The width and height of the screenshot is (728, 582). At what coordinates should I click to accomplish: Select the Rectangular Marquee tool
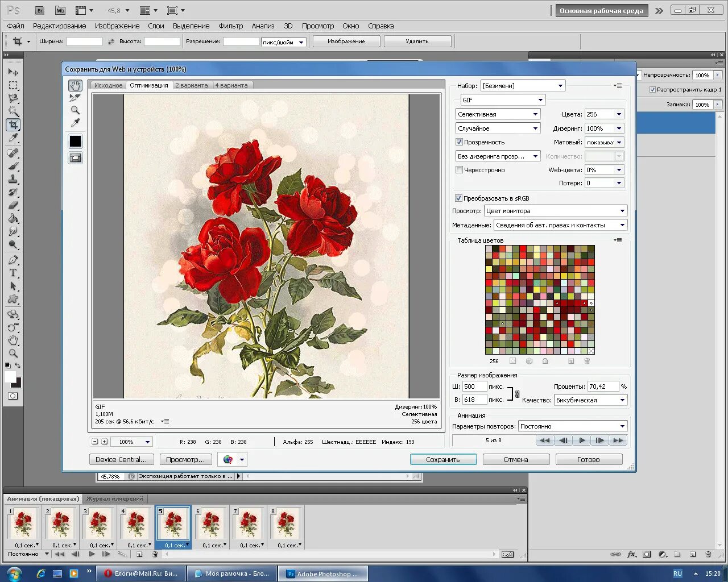click(x=13, y=85)
